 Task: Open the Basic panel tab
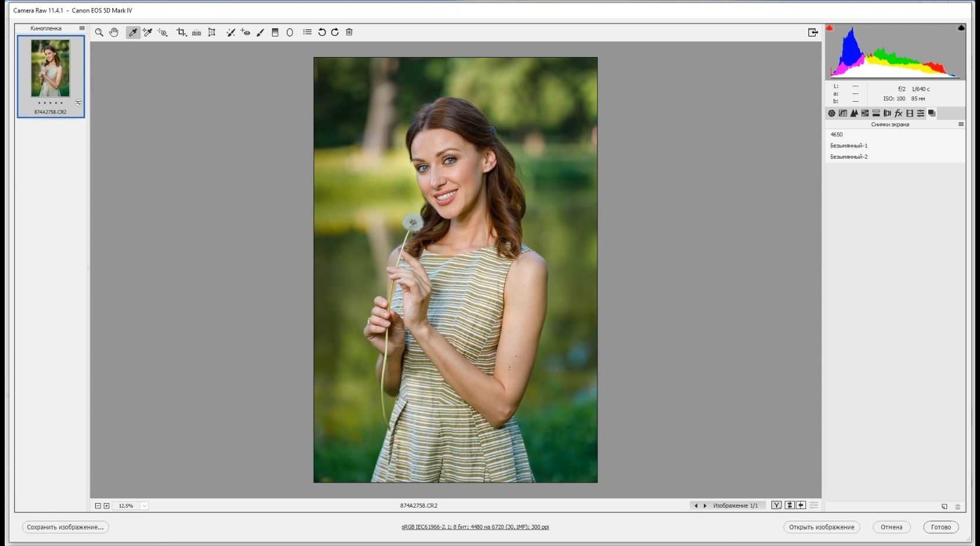click(x=831, y=113)
